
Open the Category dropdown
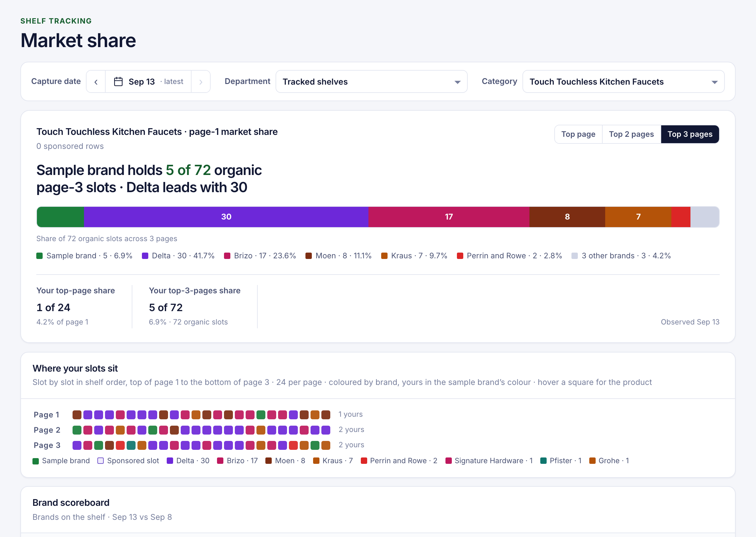[623, 82]
